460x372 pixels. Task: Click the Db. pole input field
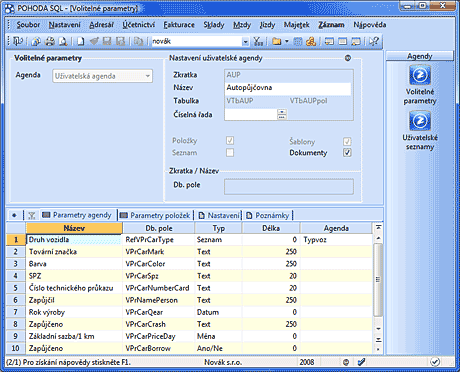[289, 186]
